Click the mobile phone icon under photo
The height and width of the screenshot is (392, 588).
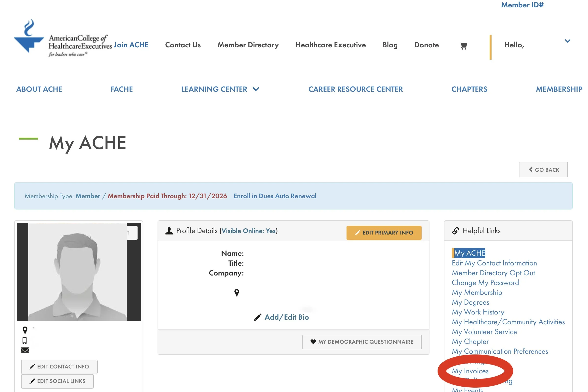tap(25, 340)
